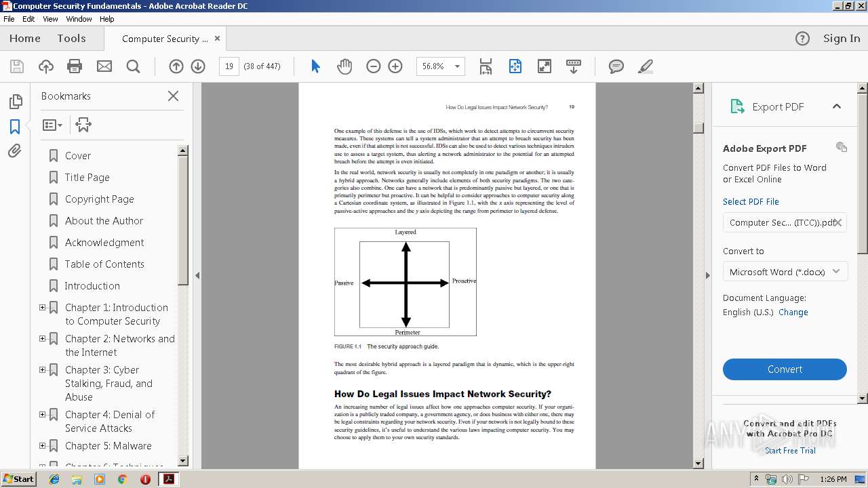Viewport: 868px width, 488px height.
Task: Click the send by email envelope icon
Action: [x=104, y=66]
